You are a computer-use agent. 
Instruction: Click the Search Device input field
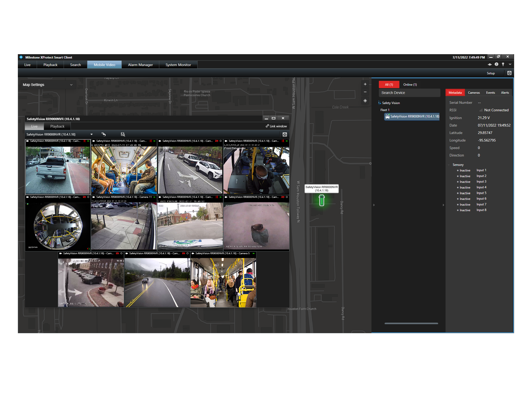pyautogui.click(x=409, y=93)
